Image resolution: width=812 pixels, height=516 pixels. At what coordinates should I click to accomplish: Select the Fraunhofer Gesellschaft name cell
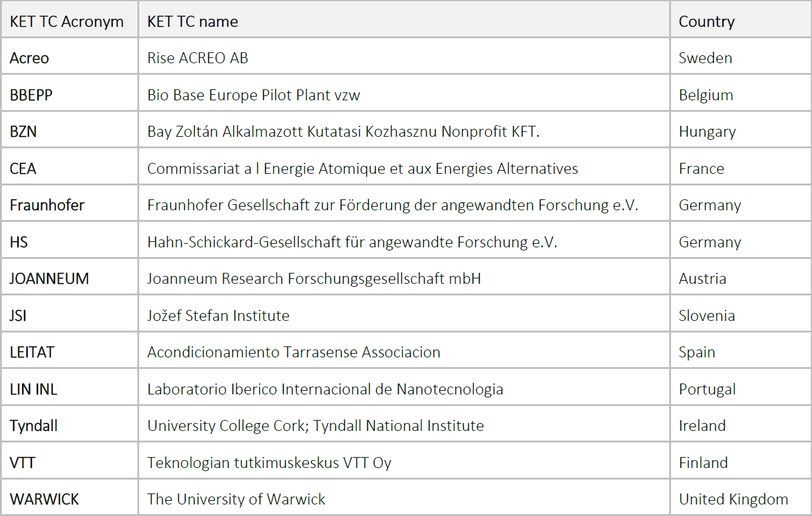[x=393, y=205]
